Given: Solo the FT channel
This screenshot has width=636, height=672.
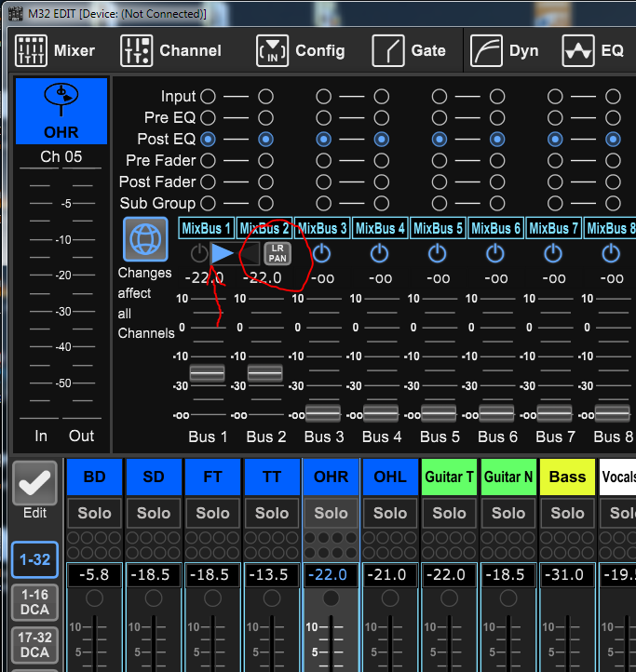Looking at the screenshot, I should [212, 513].
